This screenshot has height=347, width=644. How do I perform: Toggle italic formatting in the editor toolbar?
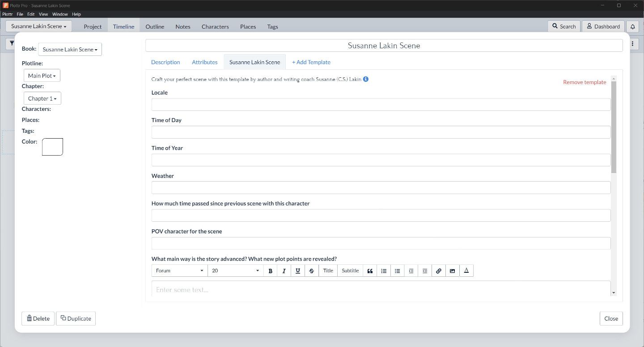click(284, 271)
